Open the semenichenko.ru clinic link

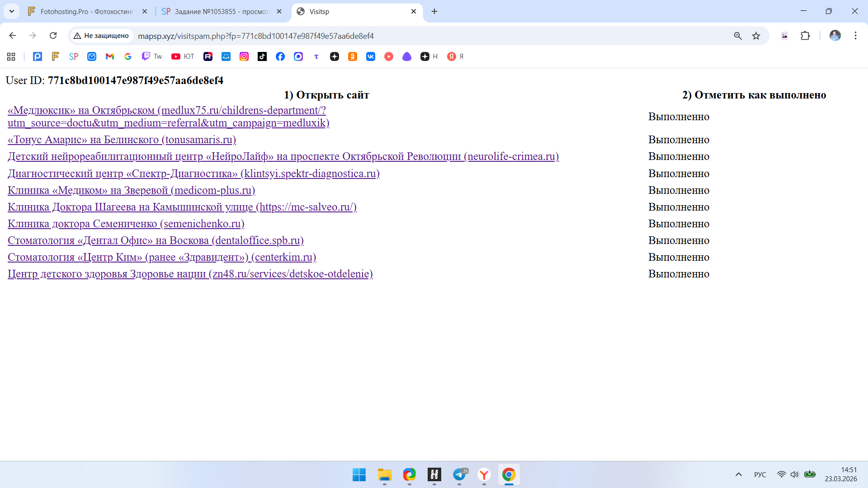point(126,224)
